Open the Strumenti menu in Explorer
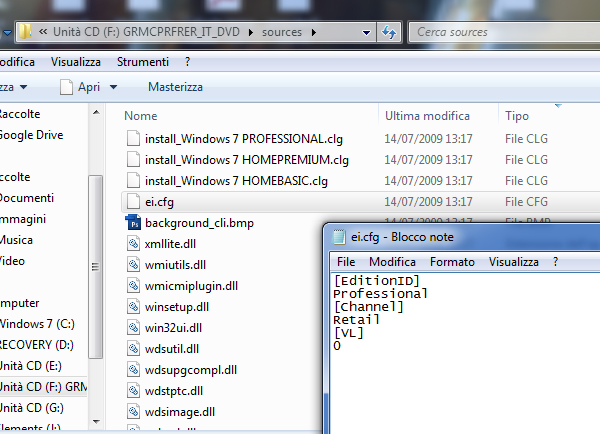Screen dimensions: 600x434 [x=143, y=62]
